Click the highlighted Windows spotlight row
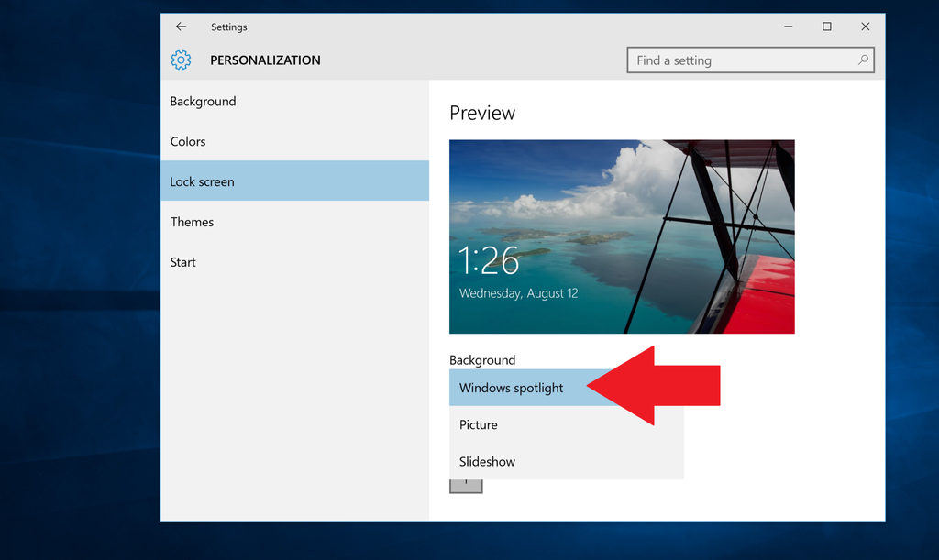The image size is (939, 560). click(511, 388)
